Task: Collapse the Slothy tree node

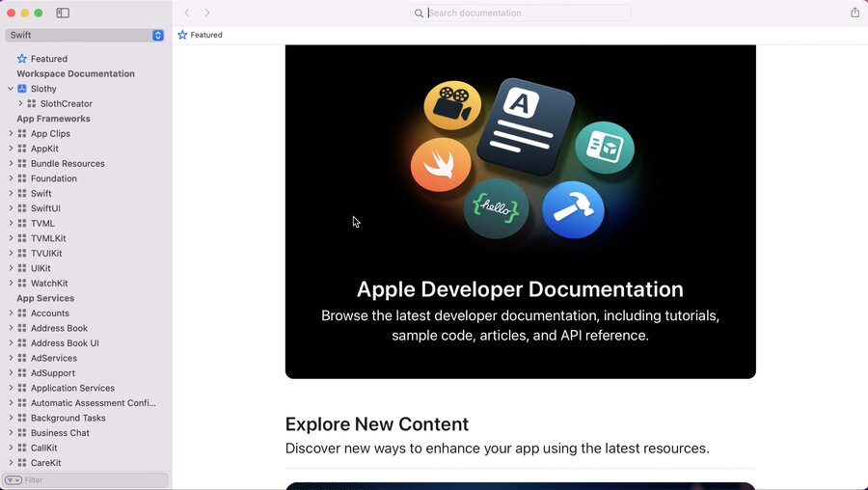Action: tap(11, 89)
